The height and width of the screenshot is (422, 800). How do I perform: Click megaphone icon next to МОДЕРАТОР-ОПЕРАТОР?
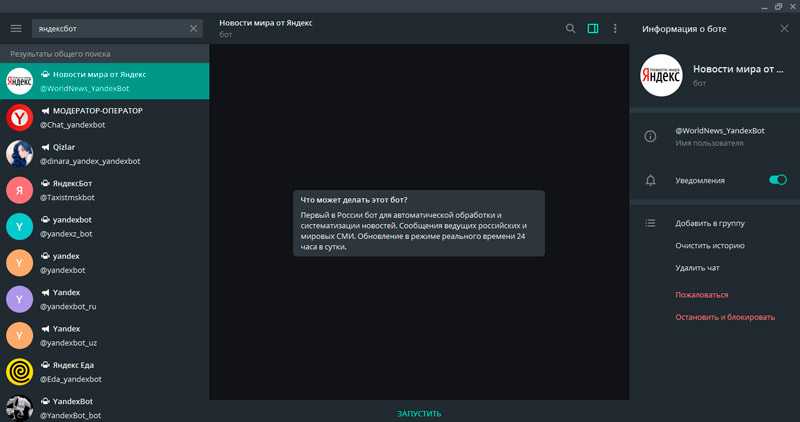coord(45,111)
